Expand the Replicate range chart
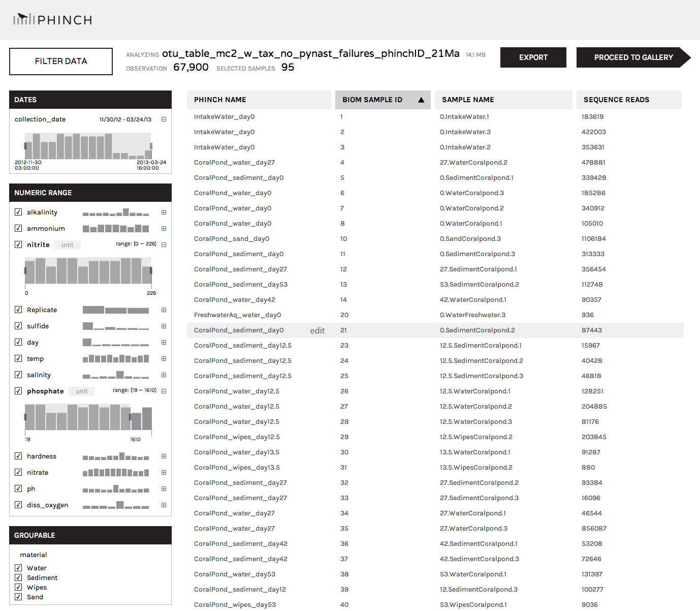 pyautogui.click(x=164, y=310)
